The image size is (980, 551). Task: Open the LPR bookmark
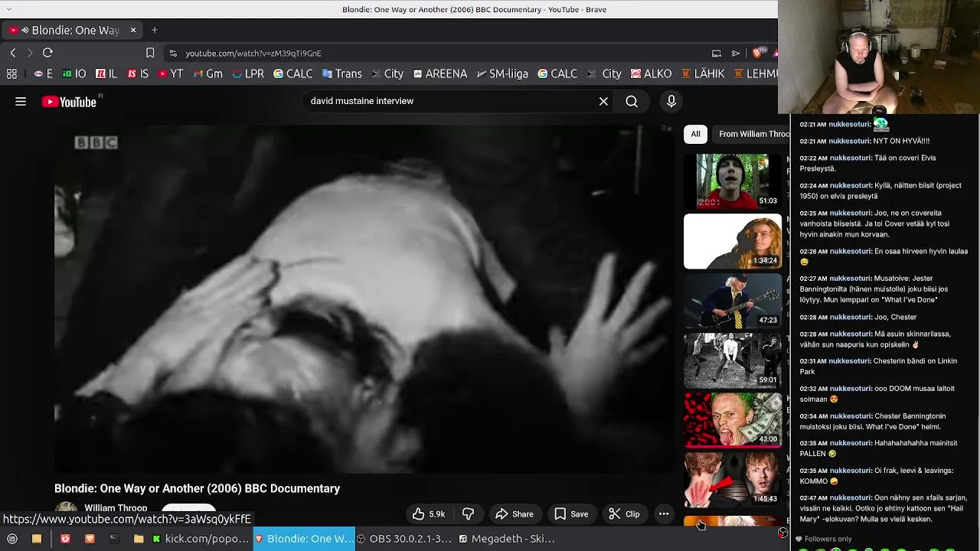point(248,73)
